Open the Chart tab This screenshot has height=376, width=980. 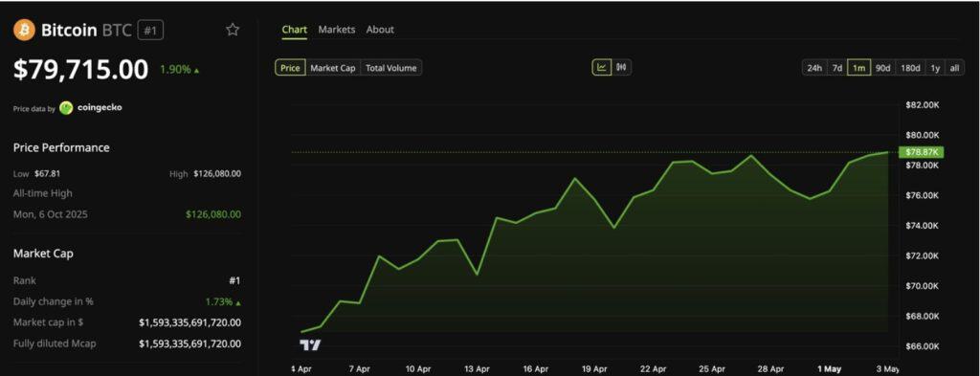295,30
